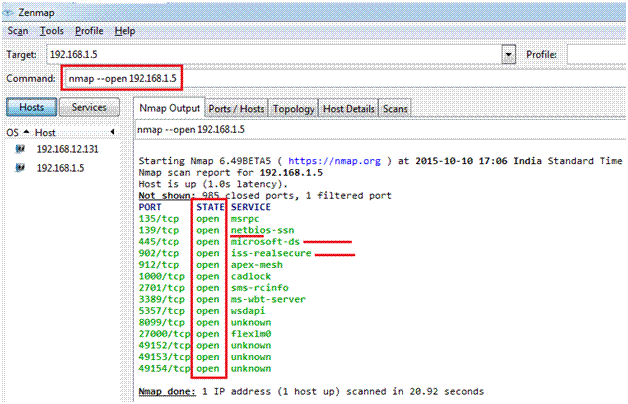Click the '902/tcp' port entry
Viewport: 628px width, 404px height.
click(x=159, y=253)
